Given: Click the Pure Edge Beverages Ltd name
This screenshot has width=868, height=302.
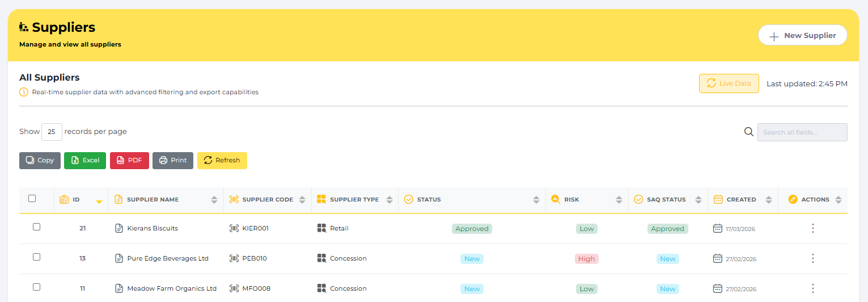Looking at the screenshot, I should coord(168,258).
